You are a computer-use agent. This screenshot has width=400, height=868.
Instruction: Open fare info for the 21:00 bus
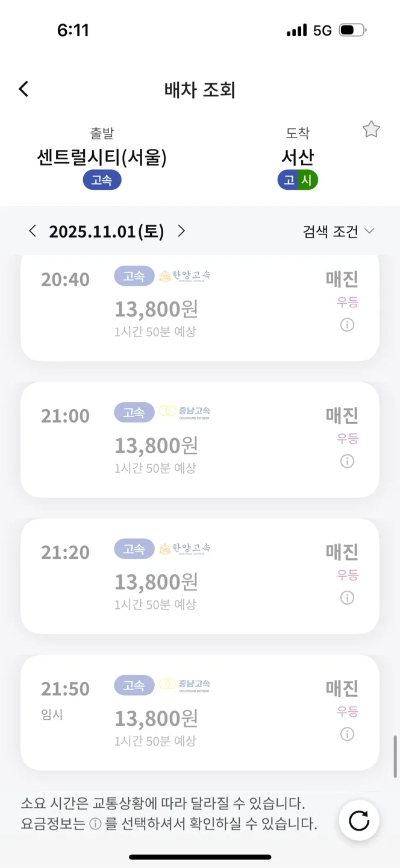pos(347,461)
